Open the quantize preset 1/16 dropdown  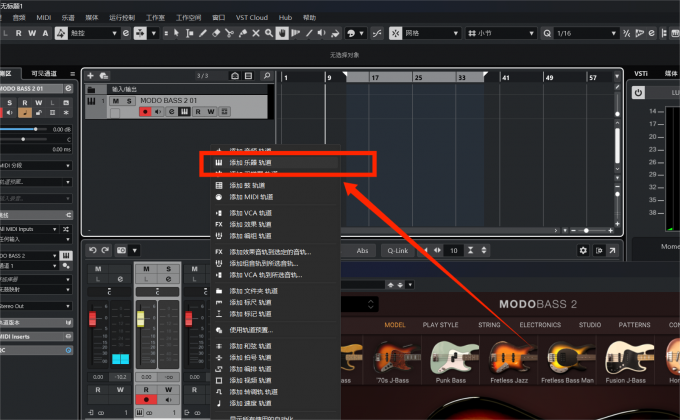pyautogui.click(x=585, y=33)
